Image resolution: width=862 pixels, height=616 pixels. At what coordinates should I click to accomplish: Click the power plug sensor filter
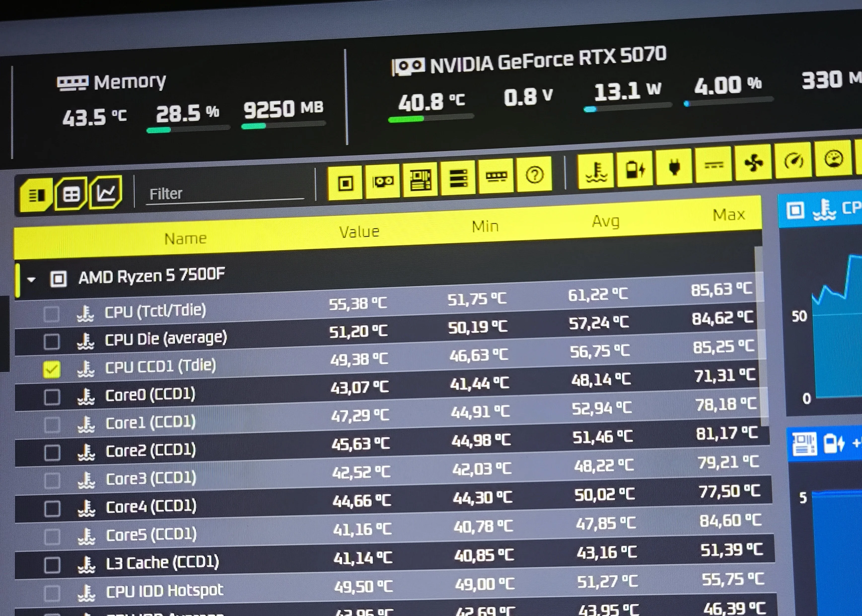click(x=674, y=167)
